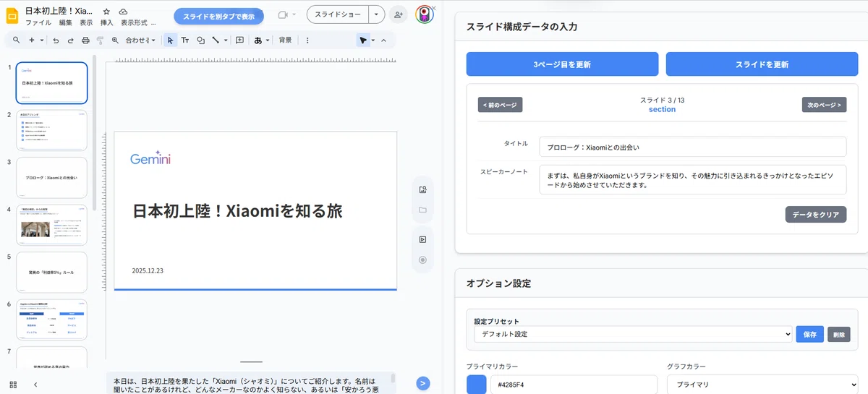Collapse filmstrip with left chevron
Screen dimensions: 868x394
35,385
